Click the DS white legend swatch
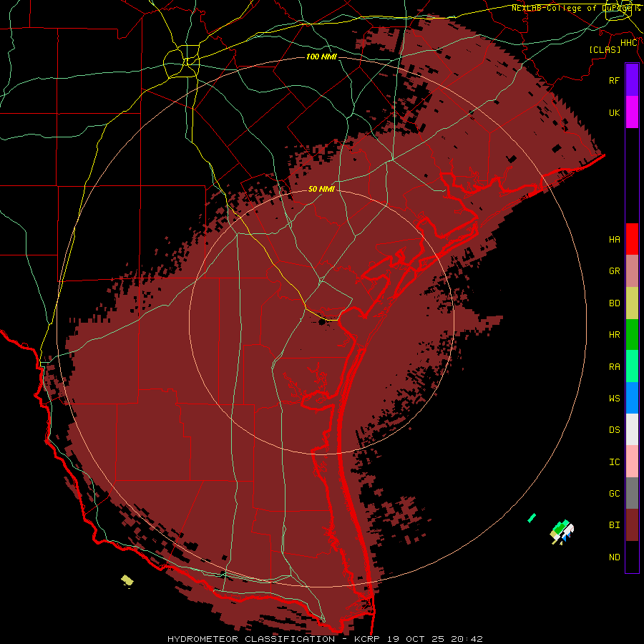Image resolution: width=644 pixels, height=644 pixels. 632,429
